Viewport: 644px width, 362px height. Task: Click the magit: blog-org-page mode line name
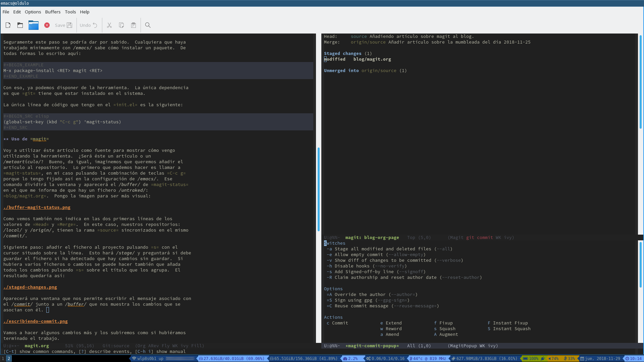pos(372,238)
